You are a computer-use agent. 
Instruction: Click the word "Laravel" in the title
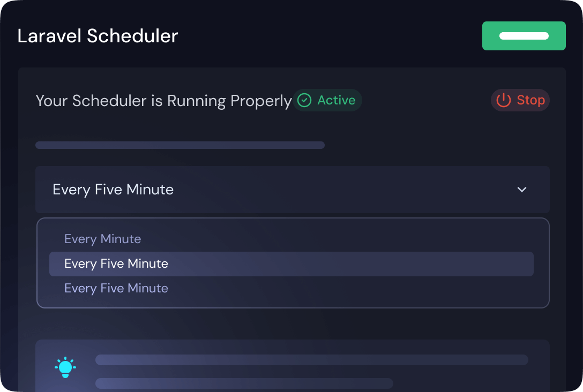coord(50,36)
